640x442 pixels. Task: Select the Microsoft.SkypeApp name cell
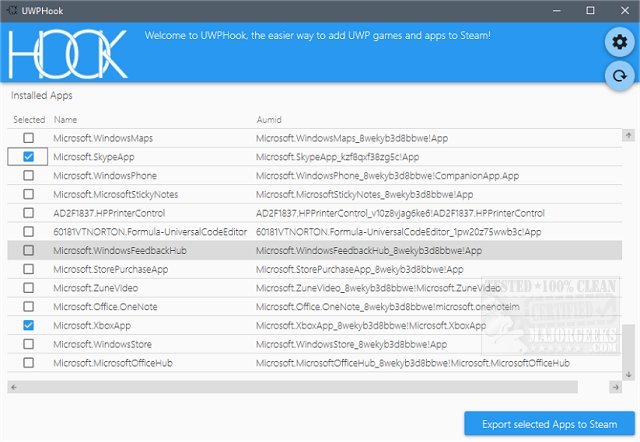94,157
